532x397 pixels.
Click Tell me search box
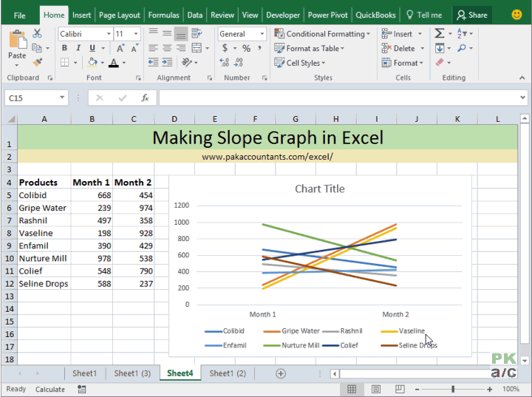(424, 16)
